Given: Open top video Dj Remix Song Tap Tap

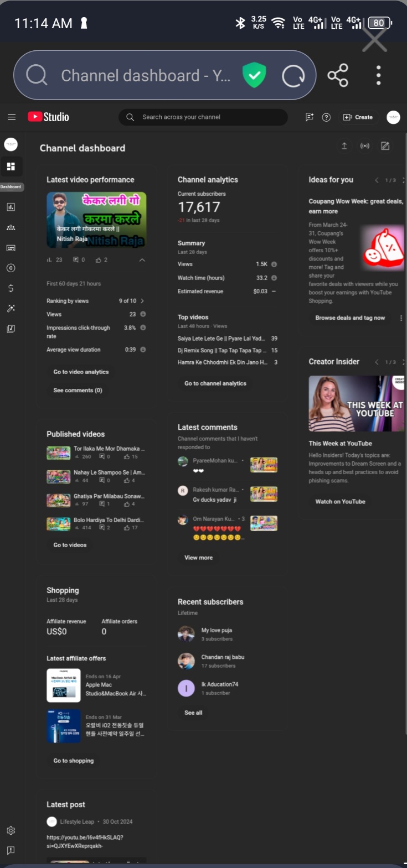Looking at the screenshot, I should pos(227,350).
